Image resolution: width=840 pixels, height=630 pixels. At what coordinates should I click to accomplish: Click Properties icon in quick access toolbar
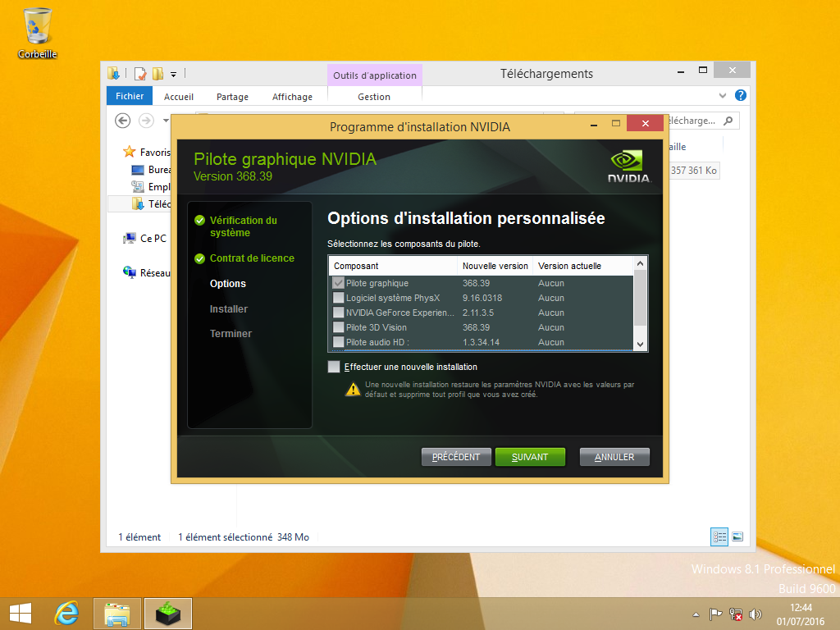click(x=140, y=73)
